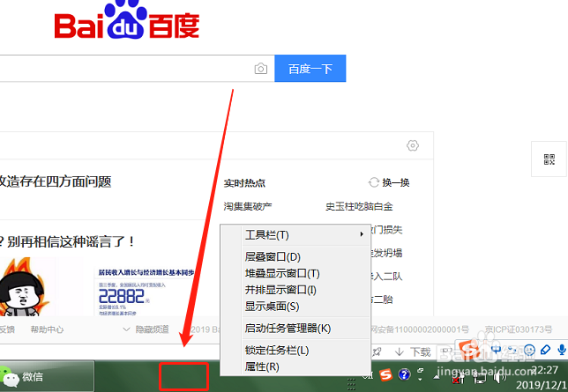Screen dimensions: 568x392
Task: Open taskbar 属性(R)
Action: click(295, 366)
